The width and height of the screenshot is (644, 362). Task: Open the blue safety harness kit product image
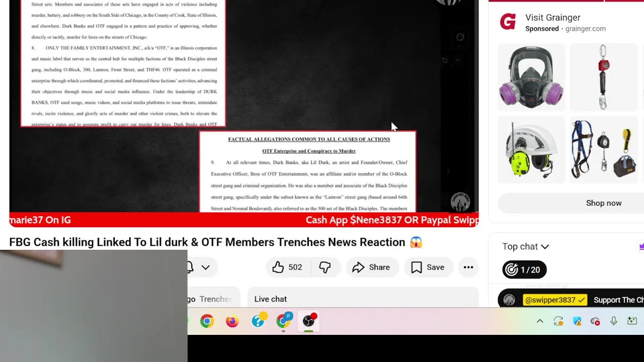coord(603,150)
